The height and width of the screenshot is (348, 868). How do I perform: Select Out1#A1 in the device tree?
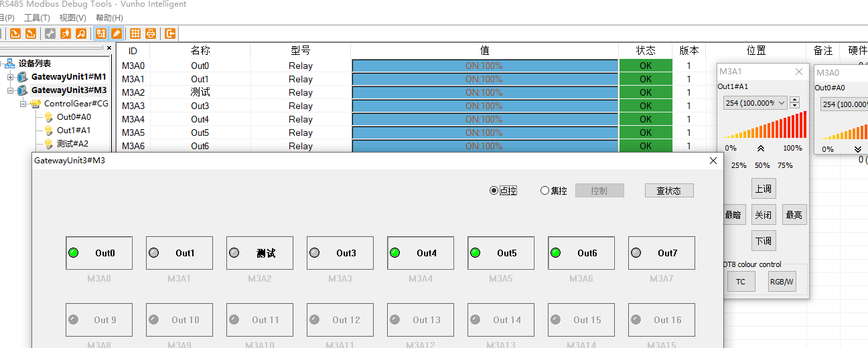pos(73,130)
